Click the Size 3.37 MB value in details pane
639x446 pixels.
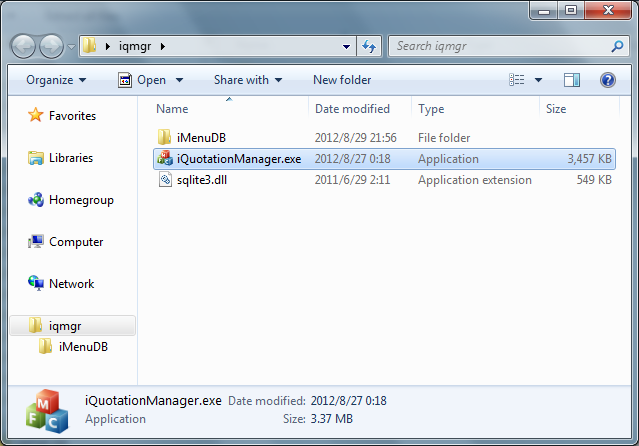click(x=331, y=419)
